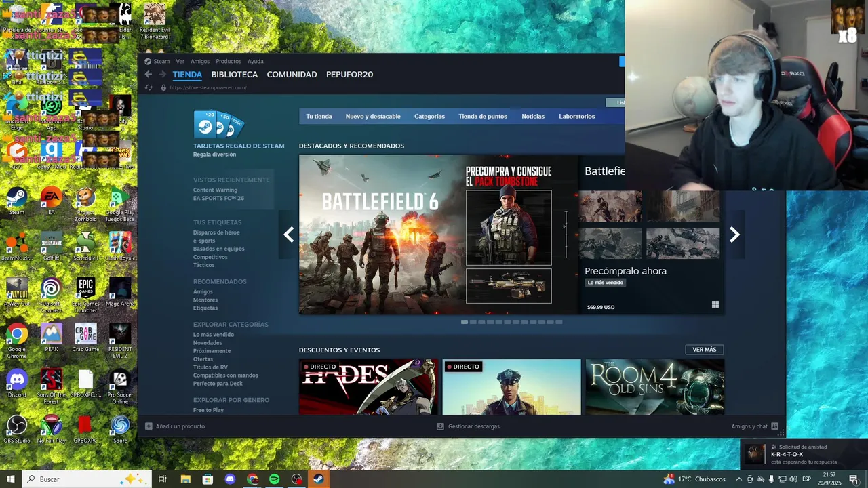Viewport: 868px width, 488px height.
Task: Open Spotify from the taskbar
Action: (275, 479)
